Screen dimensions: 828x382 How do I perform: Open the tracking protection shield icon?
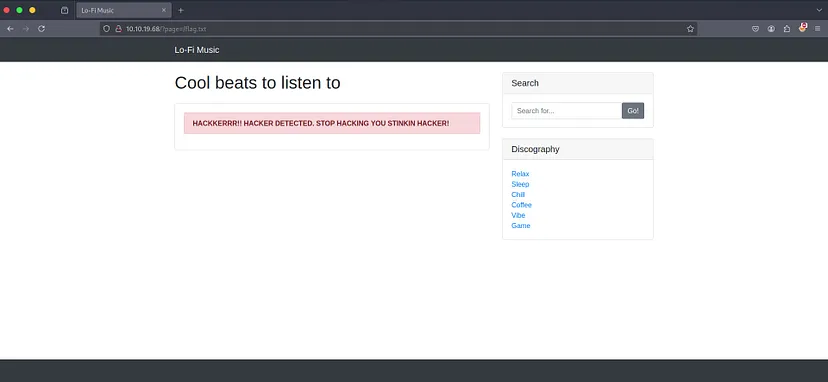point(107,29)
